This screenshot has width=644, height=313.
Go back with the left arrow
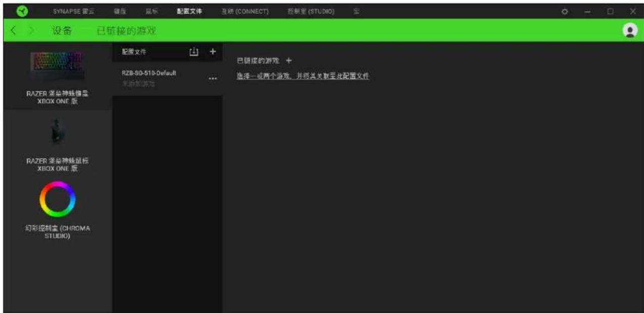13,31
